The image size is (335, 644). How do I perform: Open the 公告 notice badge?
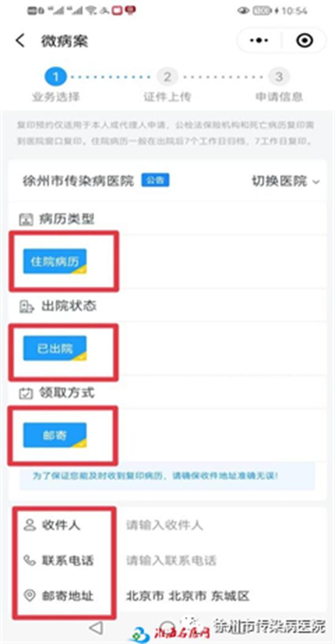(x=155, y=180)
